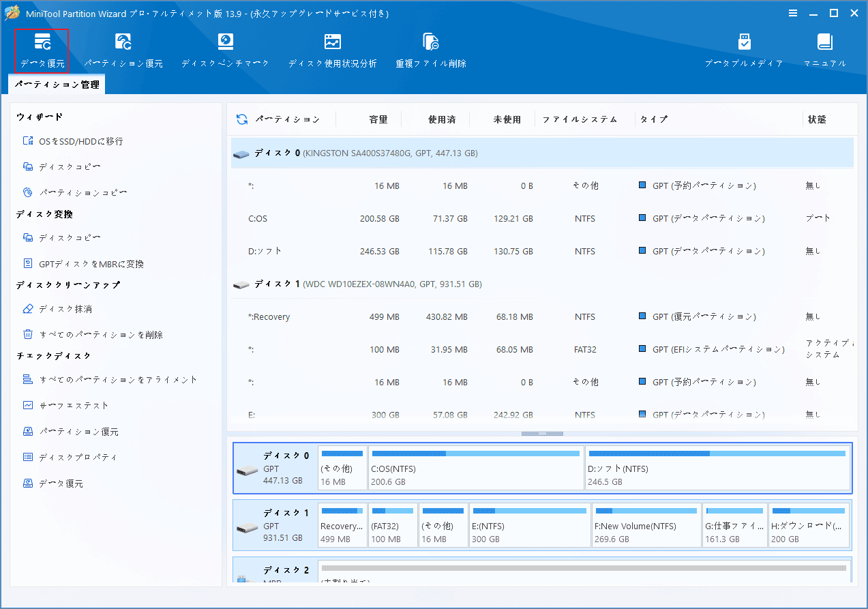Screen dimensions: 868x609
Task: Click NTFS cell in D:ソフト row
Action: 585,251
